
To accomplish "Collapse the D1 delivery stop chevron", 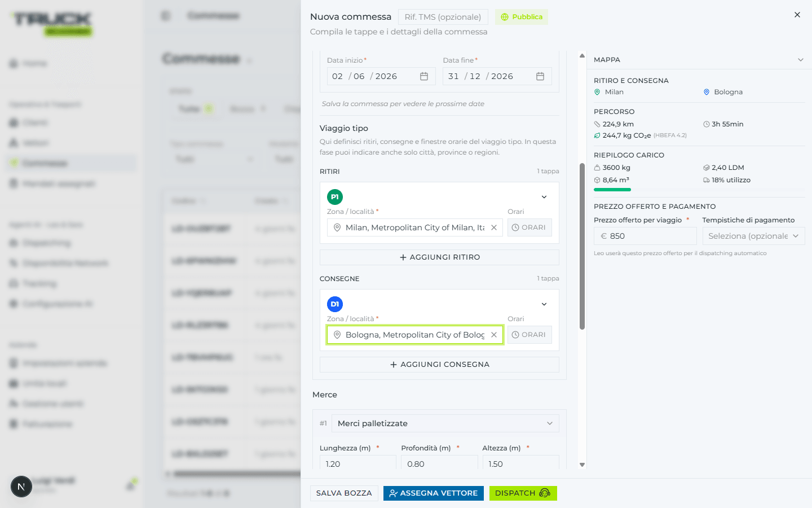I will point(544,304).
